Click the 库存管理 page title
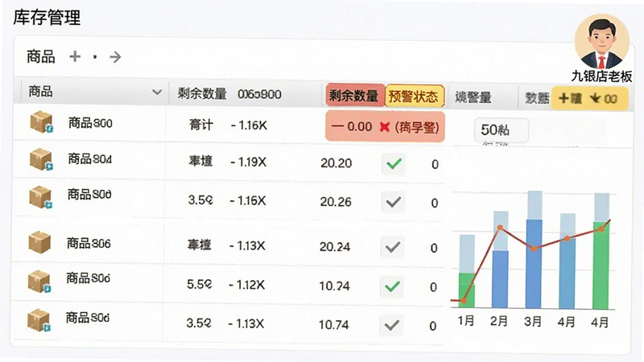644x362 pixels. 47,18
